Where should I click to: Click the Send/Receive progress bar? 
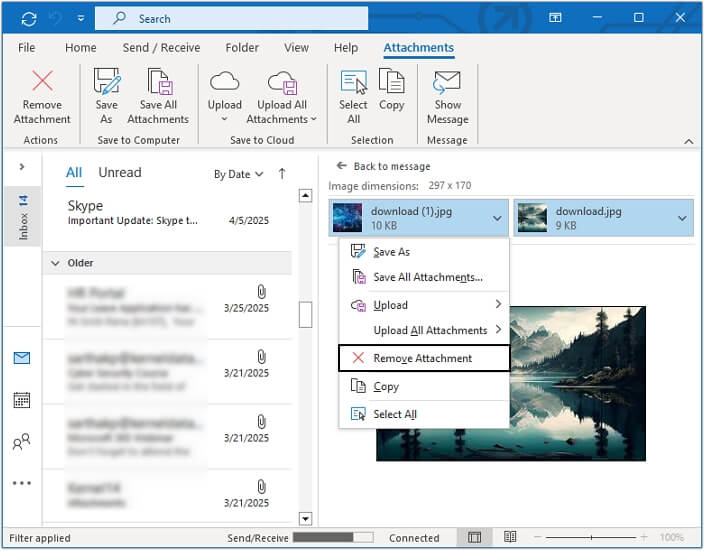tap(333, 538)
